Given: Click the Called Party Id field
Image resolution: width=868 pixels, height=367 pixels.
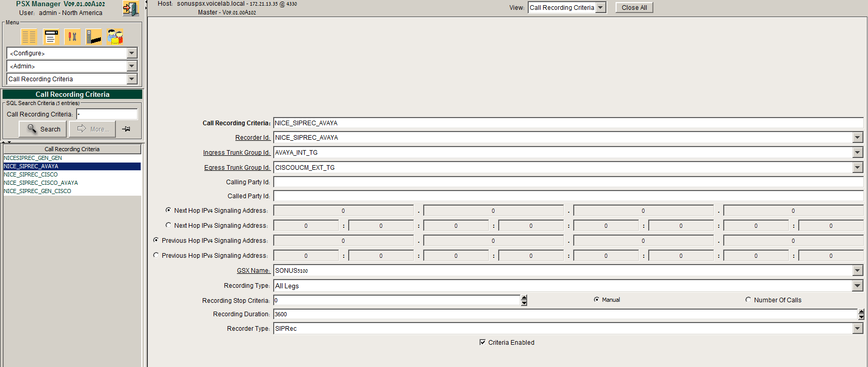Looking at the screenshot, I should 568,196.
